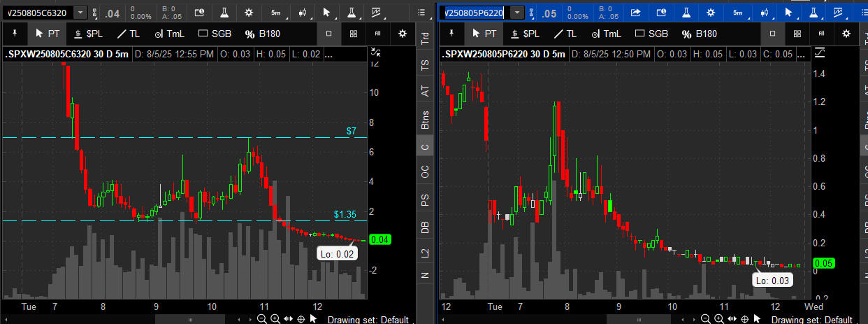Open the flask Studies icon in left chart toolbar

click(224, 13)
